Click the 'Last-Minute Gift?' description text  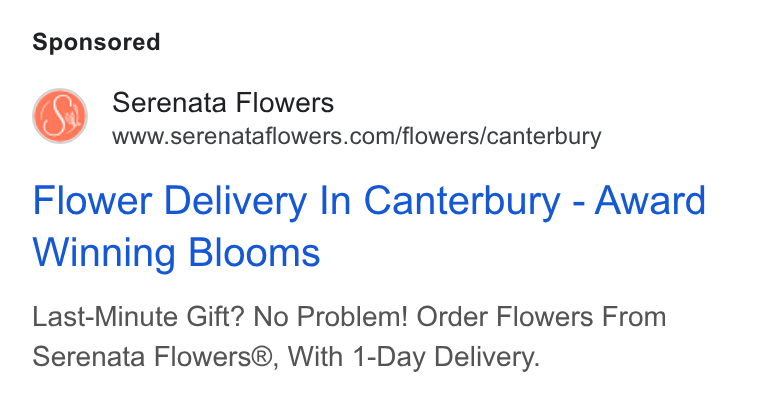tap(139, 317)
